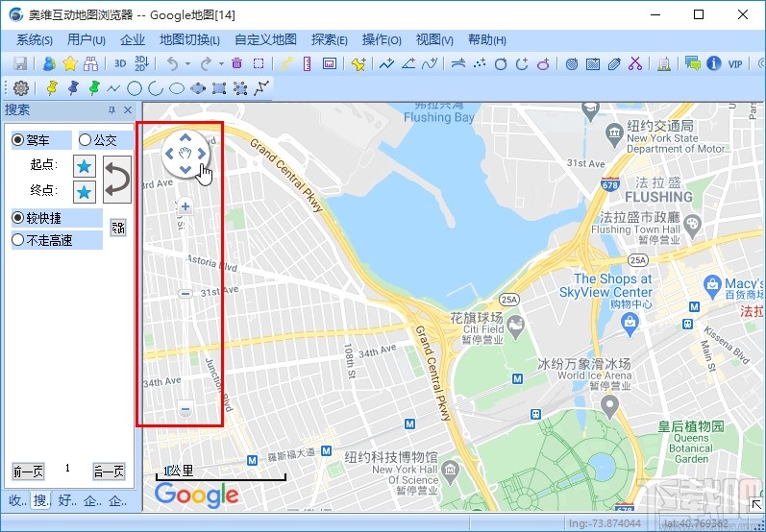The image size is (766, 532).
Task: Click the 终点 star button
Action: pos(84,192)
